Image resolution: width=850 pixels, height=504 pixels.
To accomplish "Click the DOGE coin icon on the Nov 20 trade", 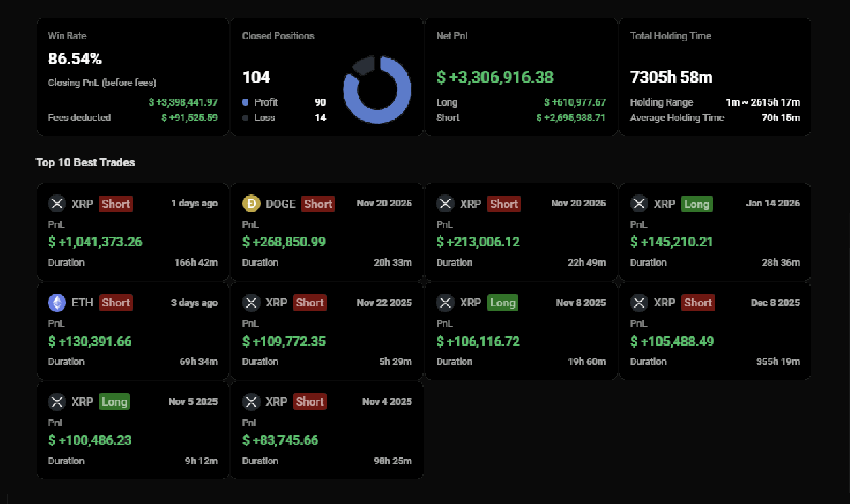I will point(251,204).
